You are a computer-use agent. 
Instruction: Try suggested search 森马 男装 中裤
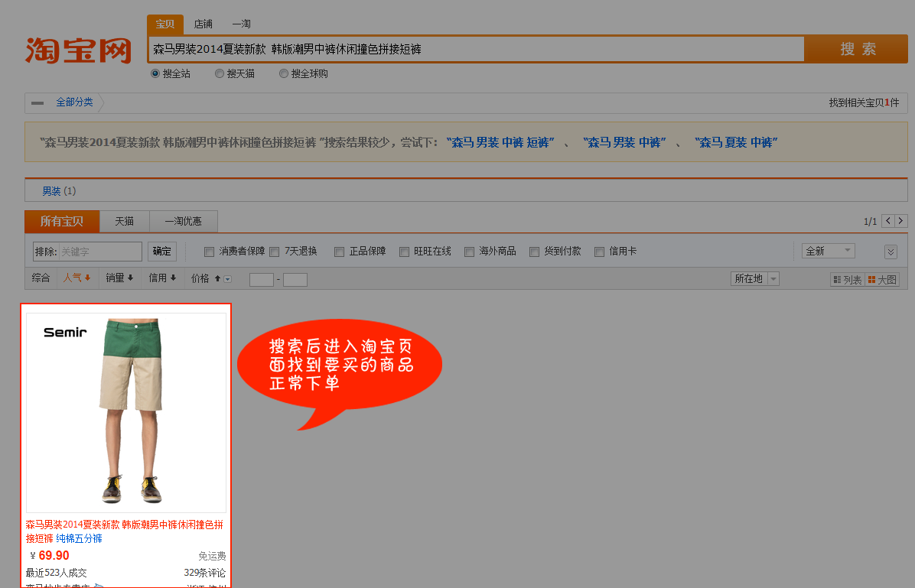pyautogui.click(x=624, y=142)
